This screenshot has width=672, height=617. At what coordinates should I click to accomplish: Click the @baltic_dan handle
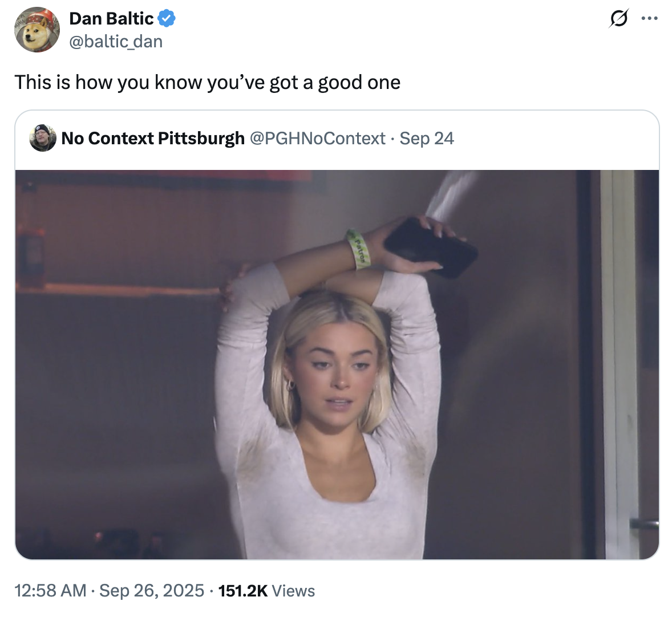pyautogui.click(x=116, y=42)
